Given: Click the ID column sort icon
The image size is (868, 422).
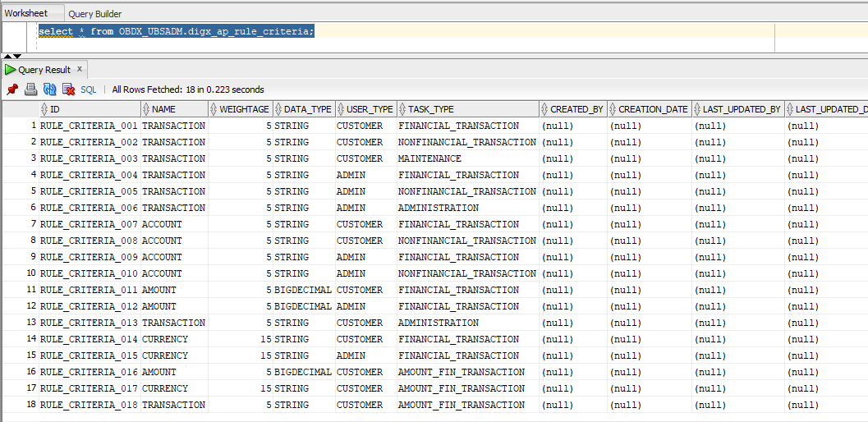Looking at the screenshot, I should coord(45,109).
